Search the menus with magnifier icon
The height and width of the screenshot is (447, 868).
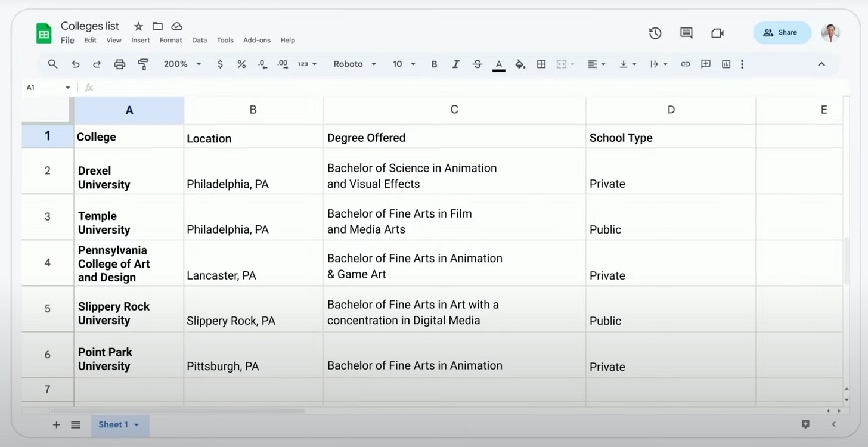(x=52, y=64)
